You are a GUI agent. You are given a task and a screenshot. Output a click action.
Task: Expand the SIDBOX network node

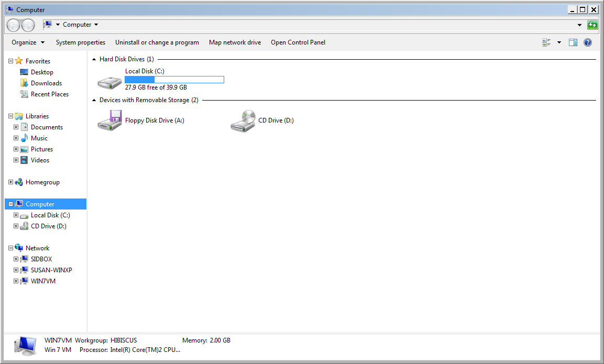(16, 259)
